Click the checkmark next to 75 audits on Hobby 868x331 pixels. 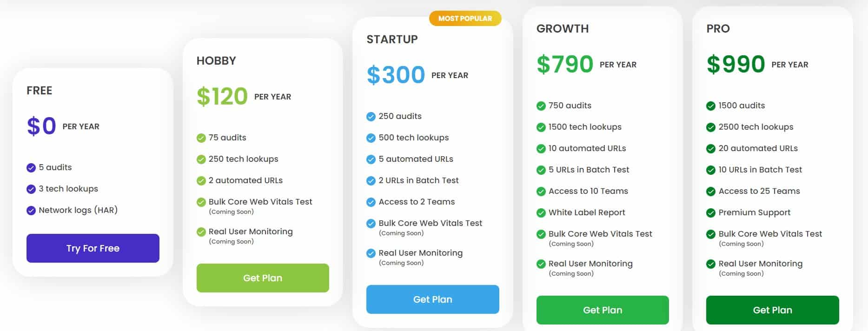[201, 138]
